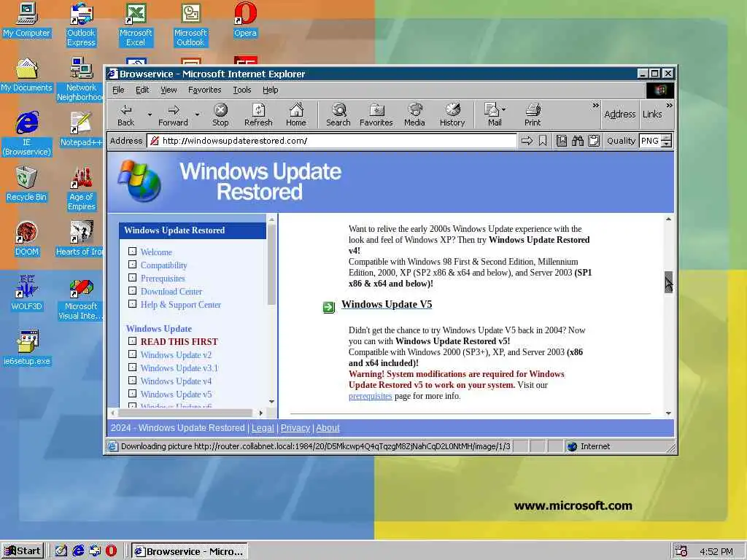The height and width of the screenshot is (560, 747).
Task: Launch Outlook Express from quick launch bar
Action: pyautogui.click(x=95, y=551)
